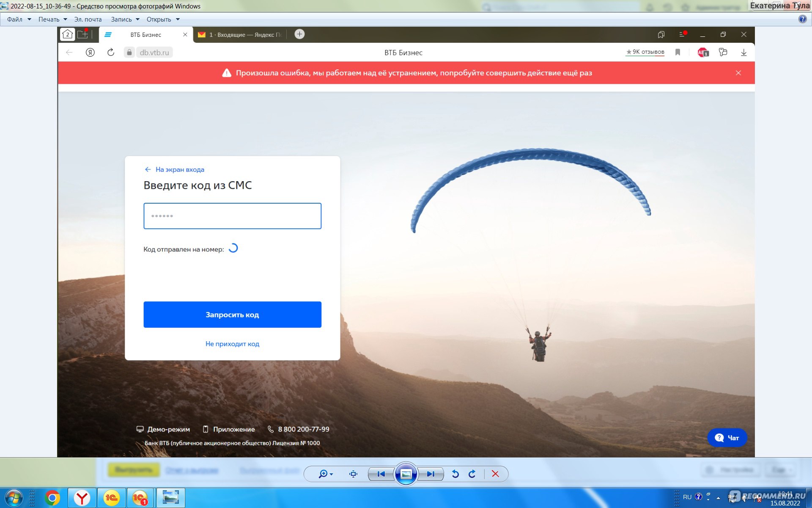Click the Photo Viewer taskbar button
This screenshot has width=812, height=508.
pyautogui.click(x=171, y=498)
